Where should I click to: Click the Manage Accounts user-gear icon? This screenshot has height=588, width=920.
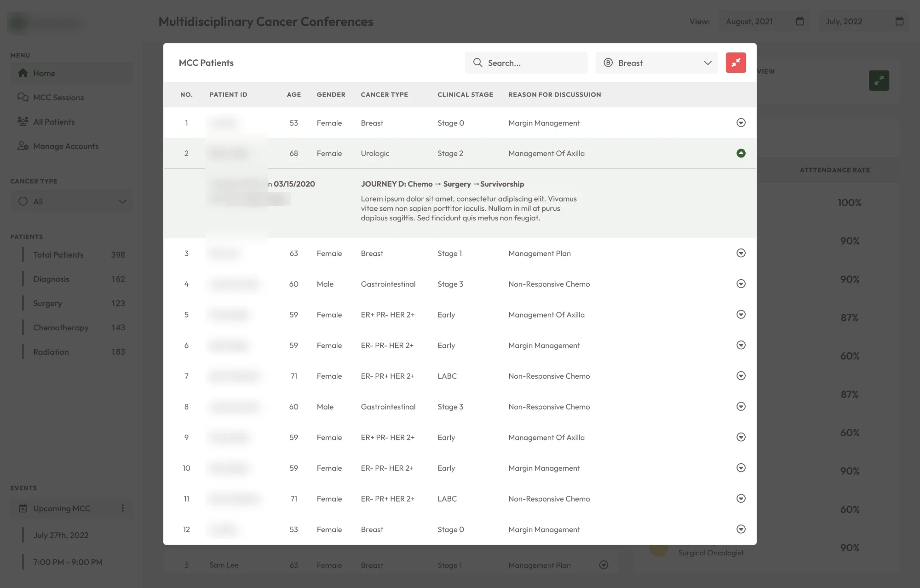[x=23, y=146]
